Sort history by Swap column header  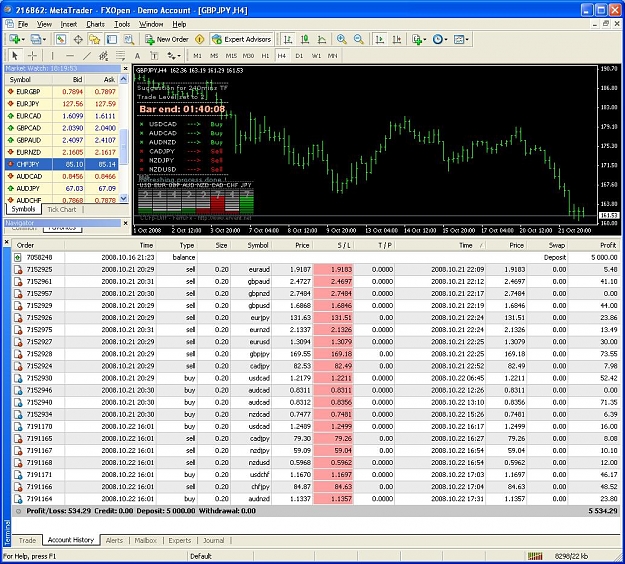click(x=547, y=245)
